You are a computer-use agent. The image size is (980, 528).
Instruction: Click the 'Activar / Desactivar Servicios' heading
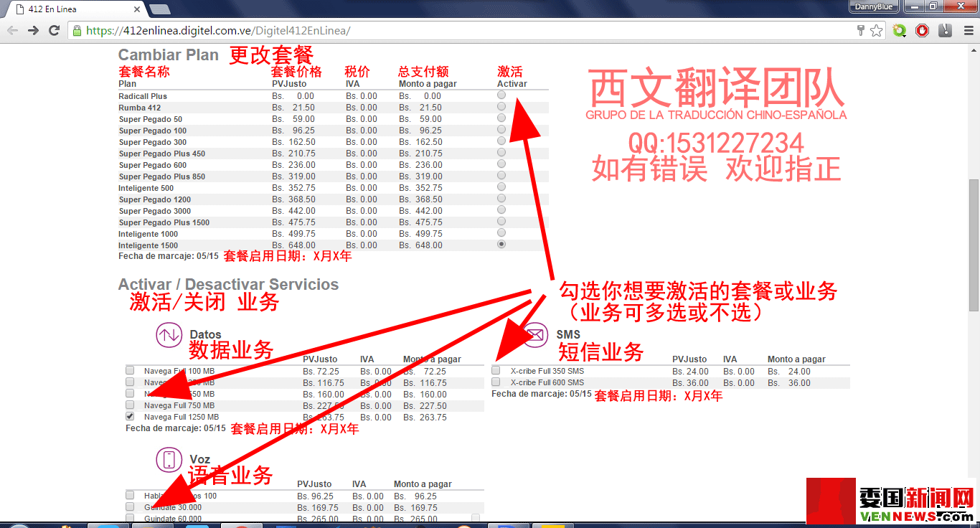pos(228,285)
